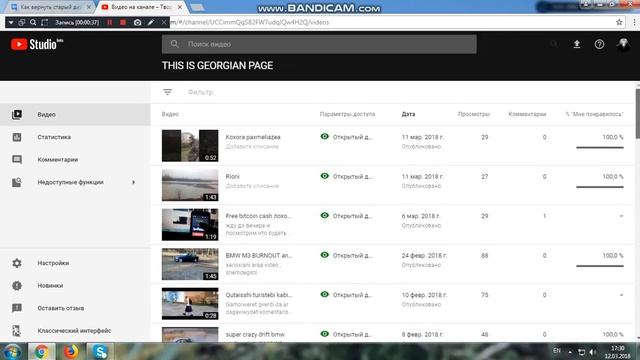Open Firefox from the taskbar
Viewport: 640px width, 360px height.
tap(71, 351)
